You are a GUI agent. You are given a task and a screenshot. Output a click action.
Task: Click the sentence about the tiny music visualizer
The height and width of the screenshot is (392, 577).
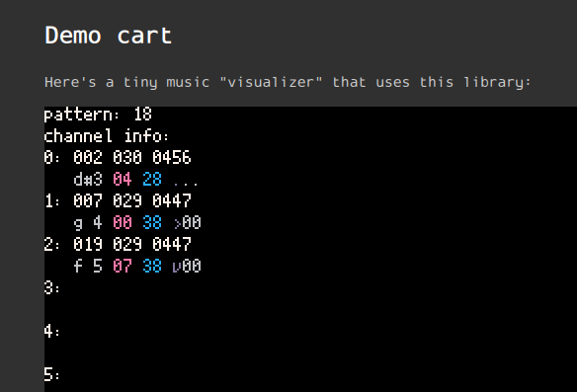coord(288,82)
